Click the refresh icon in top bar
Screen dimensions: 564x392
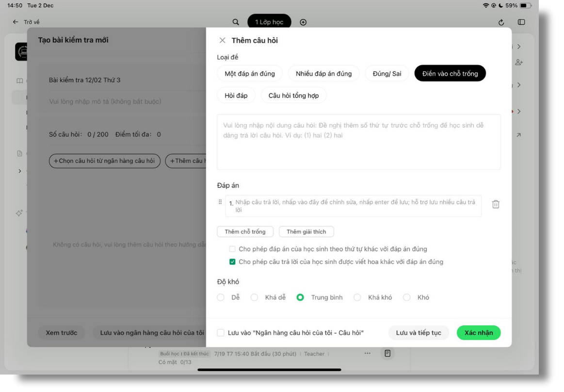[x=501, y=22]
